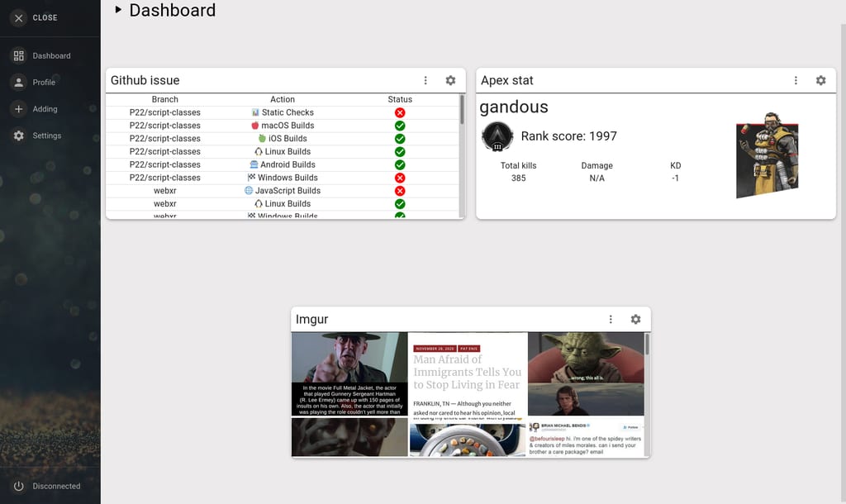The height and width of the screenshot is (504, 846).
Task: Open the bowl of colored stones image
Action: 468,440
